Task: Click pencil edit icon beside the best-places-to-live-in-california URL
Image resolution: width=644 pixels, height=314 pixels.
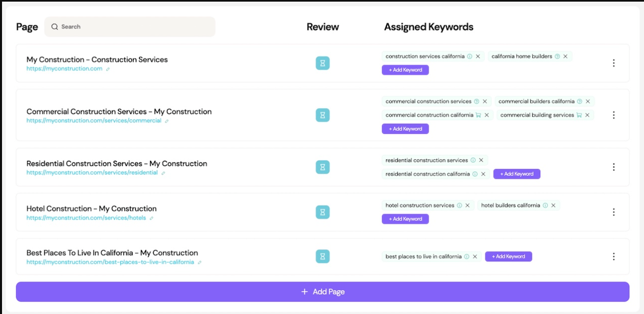Action: point(199,262)
